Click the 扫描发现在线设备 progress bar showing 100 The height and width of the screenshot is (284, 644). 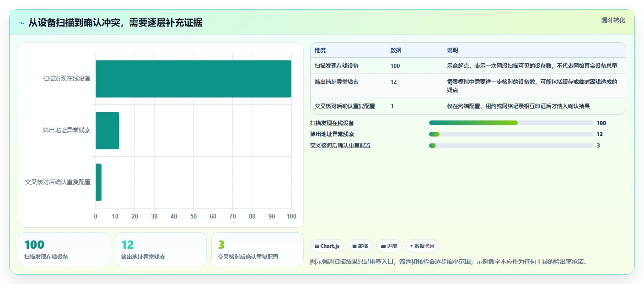pos(511,123)
